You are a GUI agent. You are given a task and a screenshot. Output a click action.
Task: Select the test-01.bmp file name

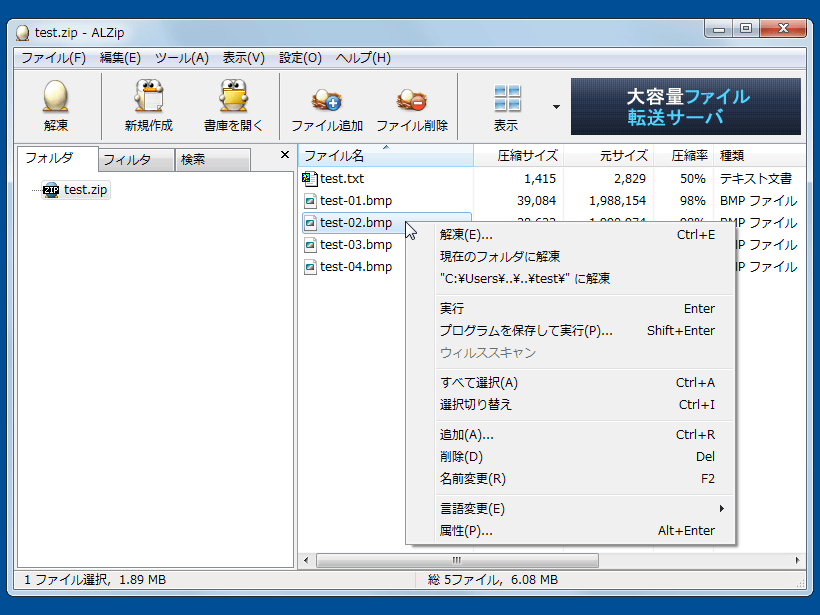click(356, 201)
